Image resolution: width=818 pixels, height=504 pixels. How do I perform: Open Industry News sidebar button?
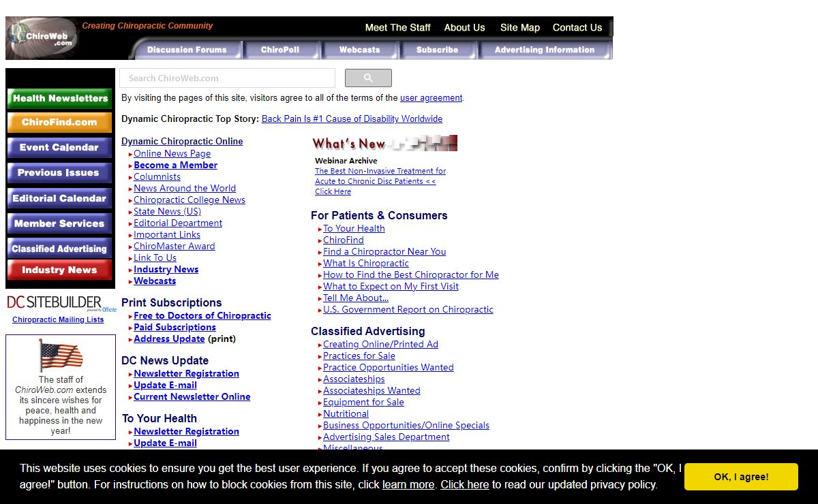pyautogui.click(x=60, y=270)
